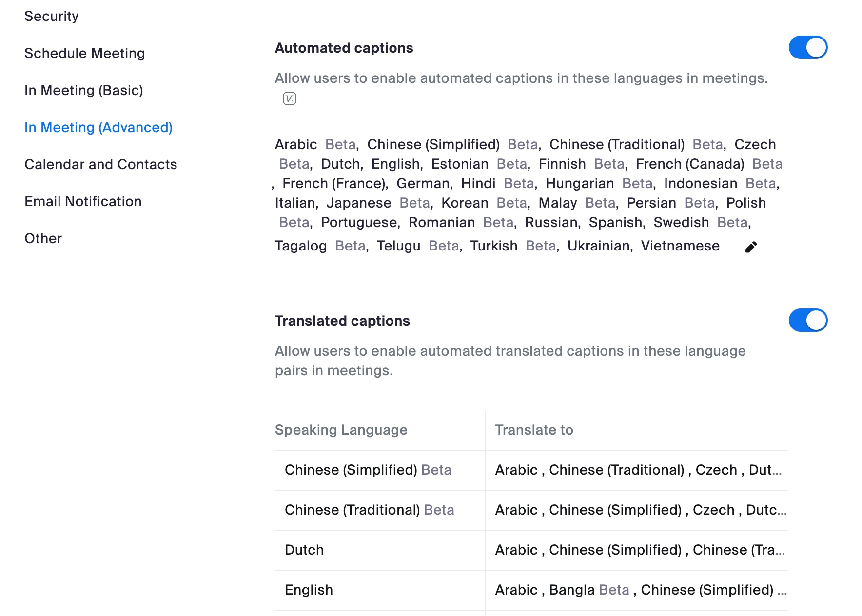Click the Speaking Language column header

tap(341, 430)
